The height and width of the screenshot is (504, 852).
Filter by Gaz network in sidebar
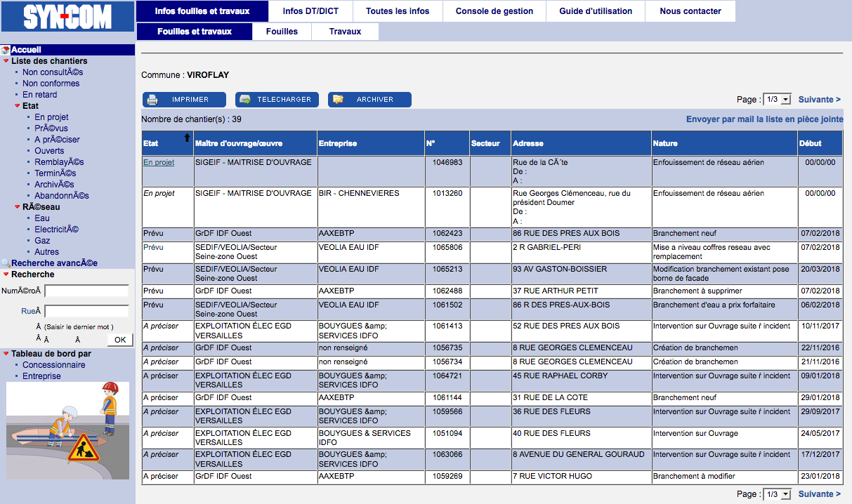click(42, 241)
